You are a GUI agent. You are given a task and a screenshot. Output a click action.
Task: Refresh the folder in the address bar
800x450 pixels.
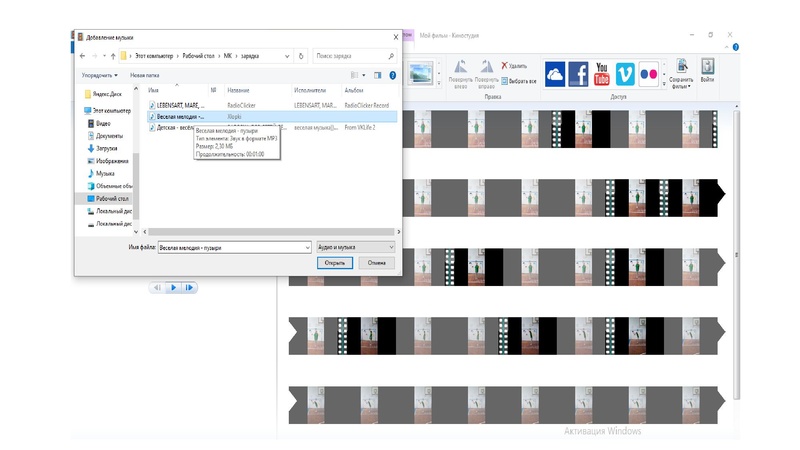[303, 56]
